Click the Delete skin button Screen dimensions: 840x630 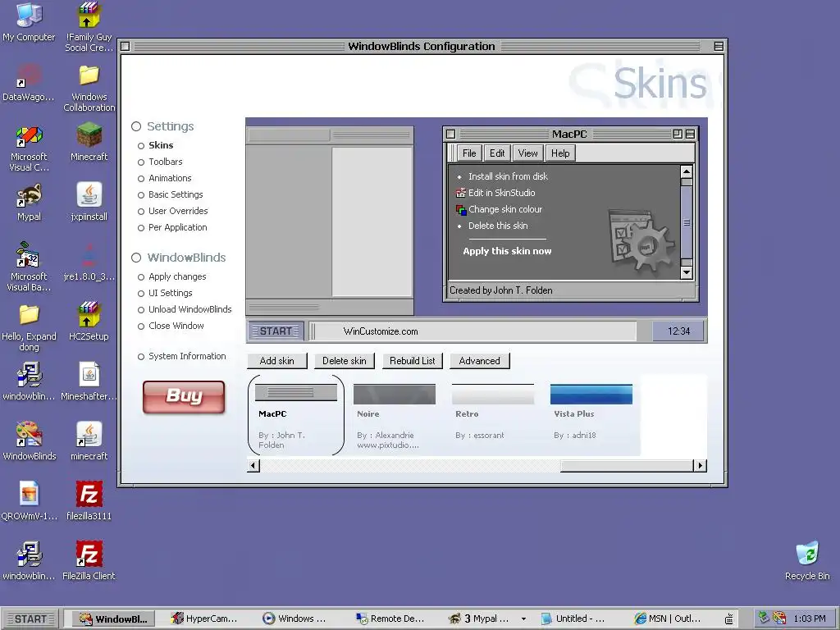click(x=345, y=361)
